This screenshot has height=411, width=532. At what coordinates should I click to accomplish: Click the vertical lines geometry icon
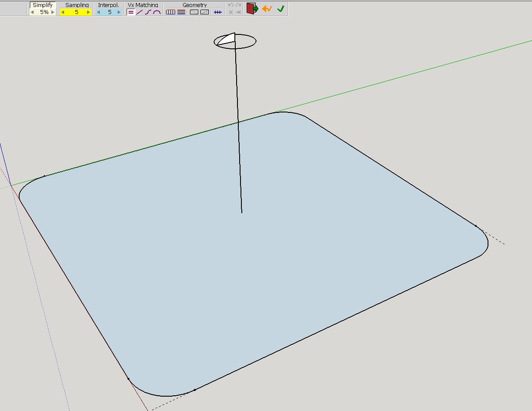(170, 12)
